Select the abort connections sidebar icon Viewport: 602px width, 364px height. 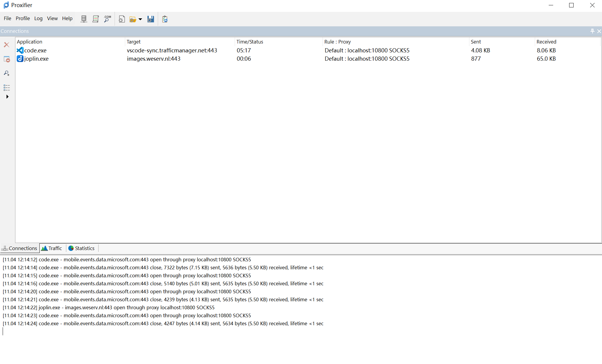coord(7,59)
